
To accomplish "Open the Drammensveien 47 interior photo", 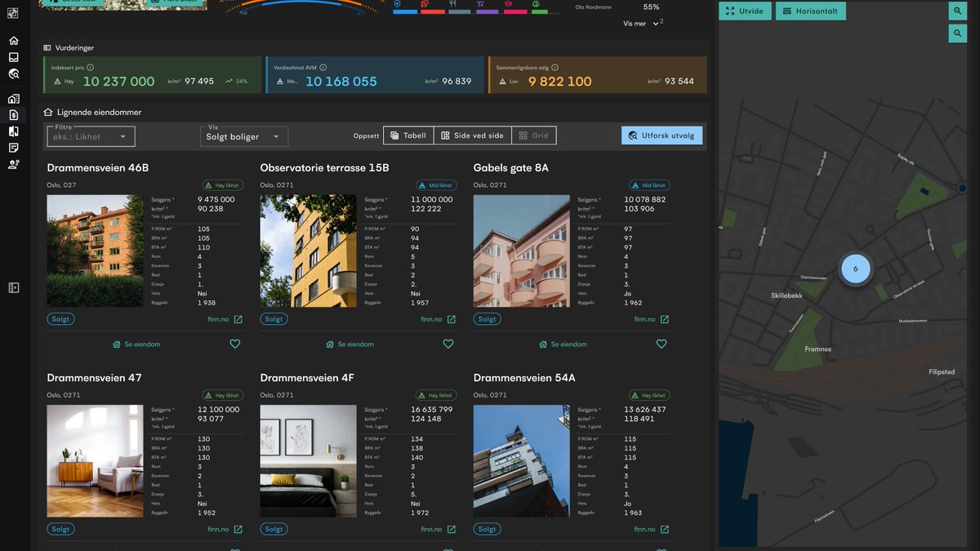I will click(95, 460).
